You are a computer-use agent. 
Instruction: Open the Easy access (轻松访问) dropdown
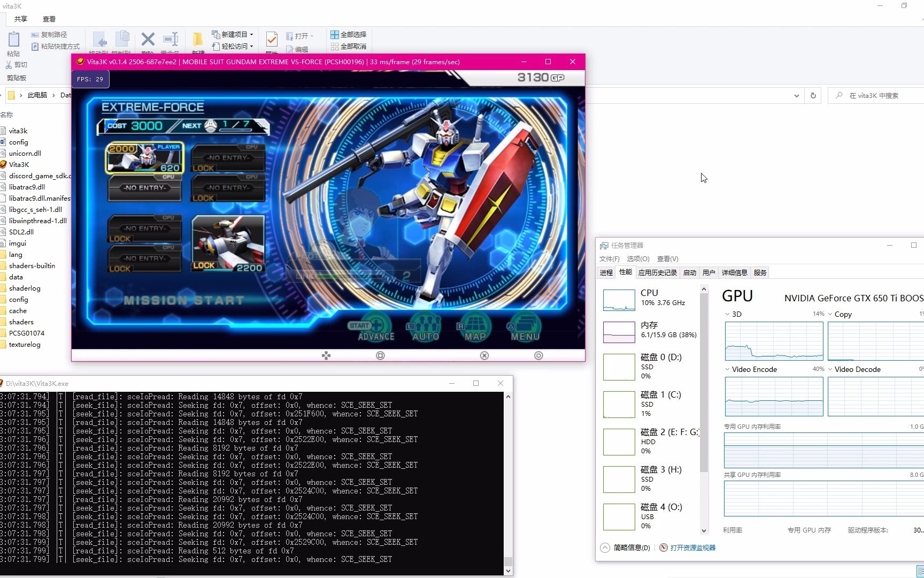coord(233,47)
